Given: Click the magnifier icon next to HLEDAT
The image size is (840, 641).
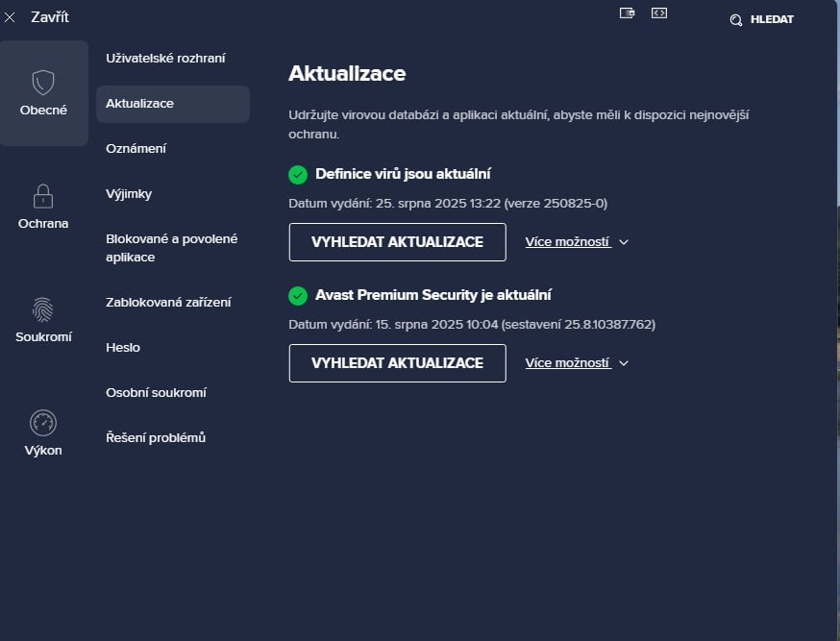Looking at the screenshot, I should point(735,18).
